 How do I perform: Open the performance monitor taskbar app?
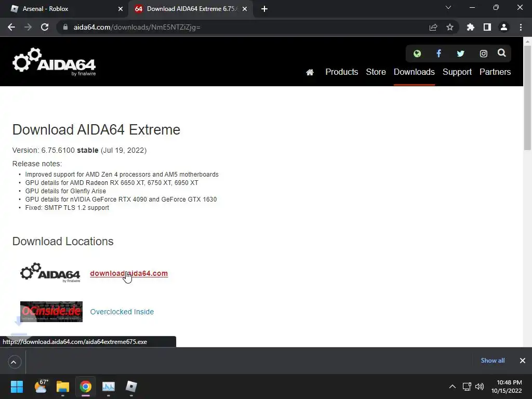[109, 387]
